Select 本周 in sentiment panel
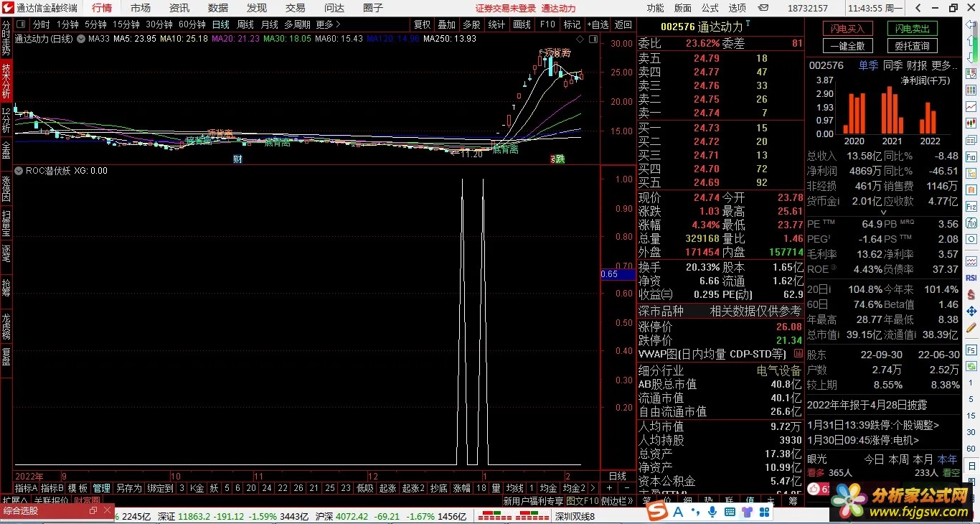 coord(899,459)
